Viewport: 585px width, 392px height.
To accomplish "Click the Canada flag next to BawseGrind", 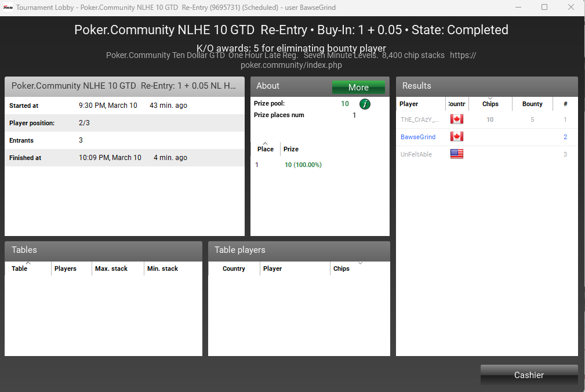I will [x=457, y=136].
